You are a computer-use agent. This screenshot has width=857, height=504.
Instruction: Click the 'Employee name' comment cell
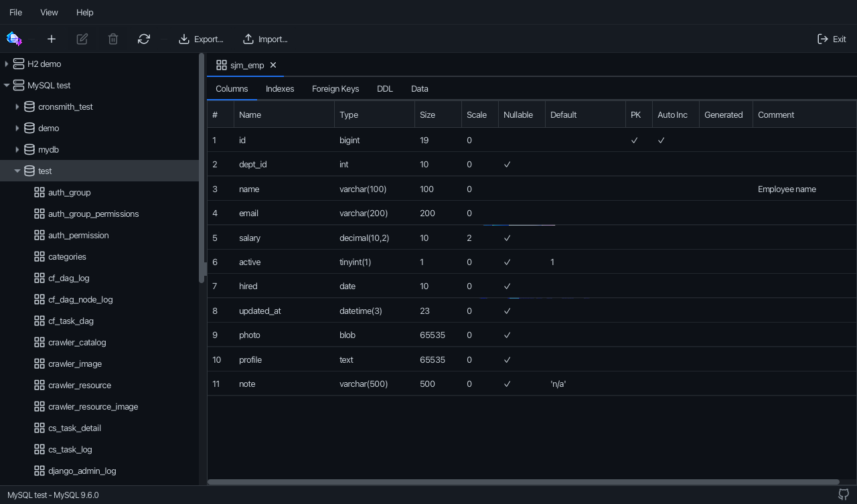787,189
